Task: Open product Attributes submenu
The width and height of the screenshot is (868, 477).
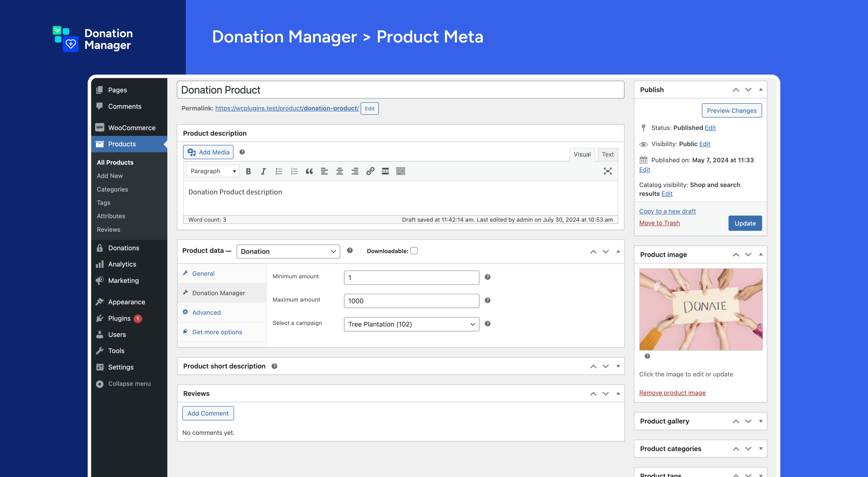Action: coord(111,216)
